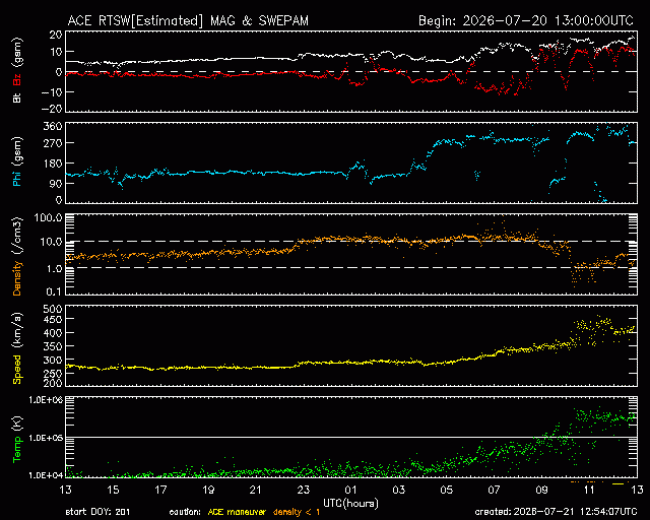Click the '-20' tick on Bt Bz axis

pos(52,109)
